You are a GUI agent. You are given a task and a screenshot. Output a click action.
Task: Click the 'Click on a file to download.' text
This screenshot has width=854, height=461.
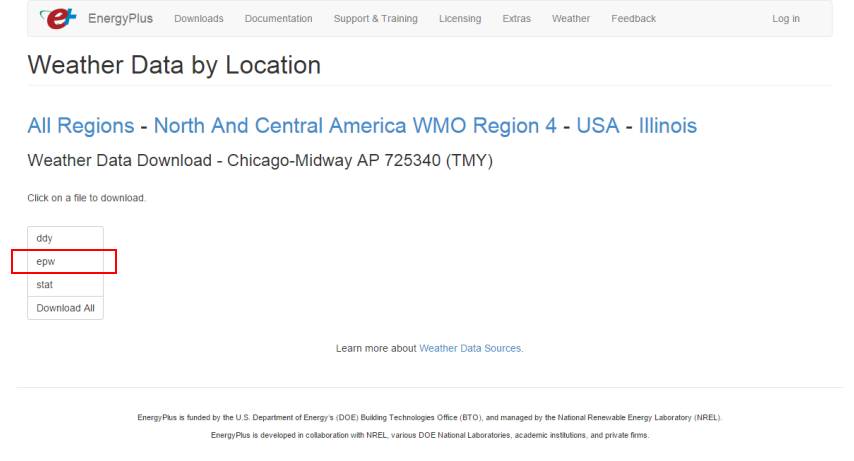pyautogui.click(x=87, y=198)
